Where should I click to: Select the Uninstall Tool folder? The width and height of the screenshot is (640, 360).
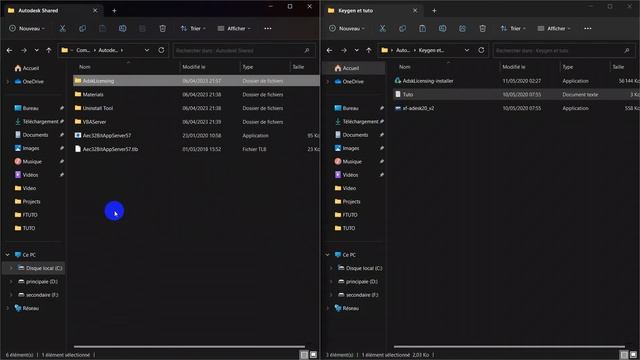pos(196,108)
